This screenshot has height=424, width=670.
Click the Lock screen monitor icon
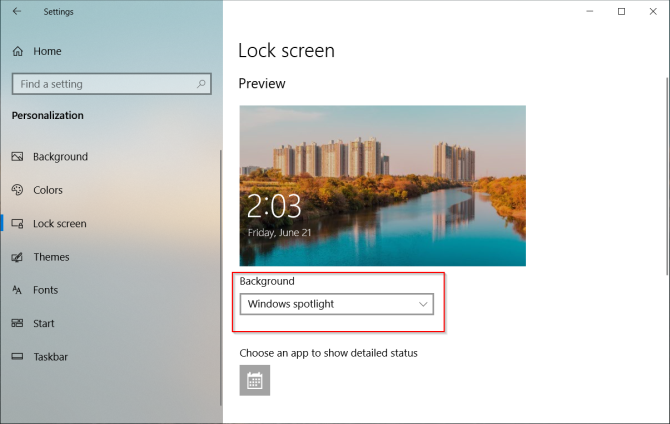(18, 224)
